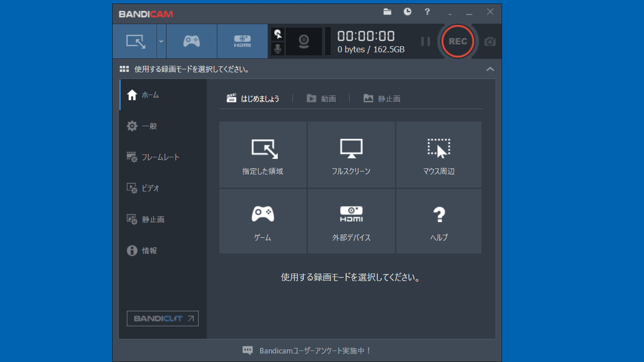The height and width of the screenshot is (362, 644).
Task: Click the 0 bytes / 162.5GB storage text
Action: (371, 50)
